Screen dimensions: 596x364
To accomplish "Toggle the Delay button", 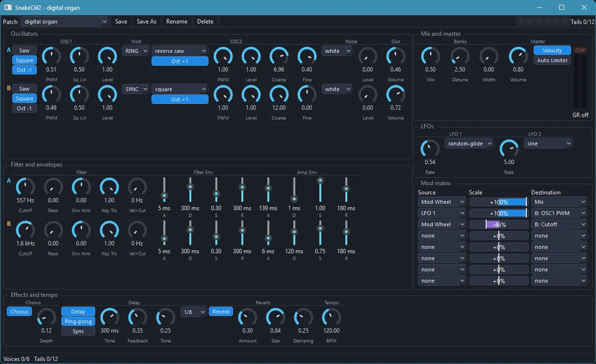I will coord(78,312).
